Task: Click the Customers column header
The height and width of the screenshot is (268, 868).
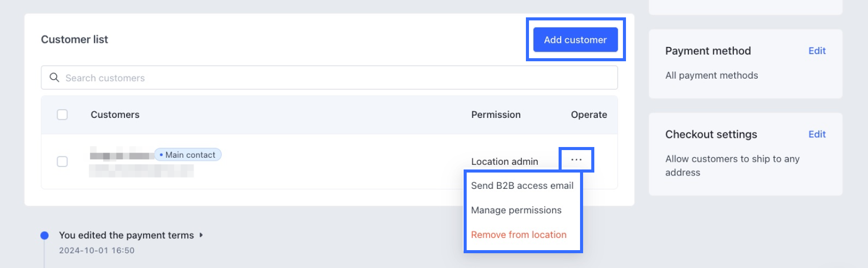Action: [115, 115]
